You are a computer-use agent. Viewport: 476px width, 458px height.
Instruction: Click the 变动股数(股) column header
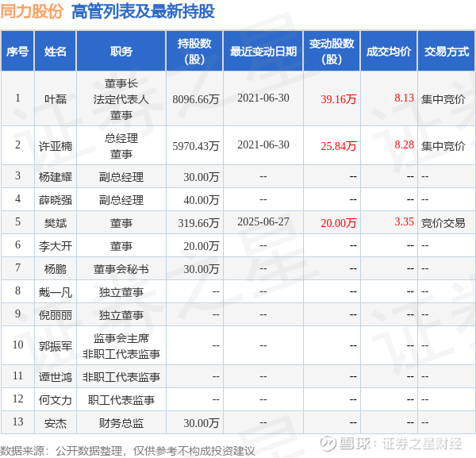coord(332,52)
